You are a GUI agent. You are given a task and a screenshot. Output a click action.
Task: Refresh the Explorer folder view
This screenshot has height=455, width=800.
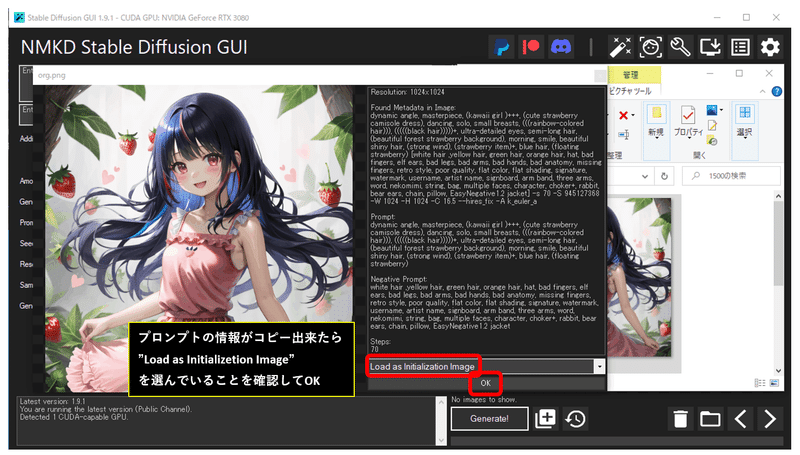(x=664, y=176)
